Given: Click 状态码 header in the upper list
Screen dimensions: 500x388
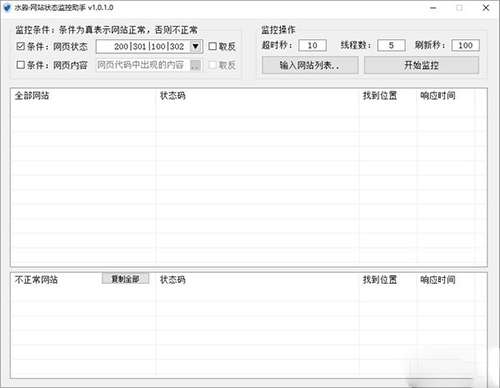Looking at the screenshot, I should 172,96.
